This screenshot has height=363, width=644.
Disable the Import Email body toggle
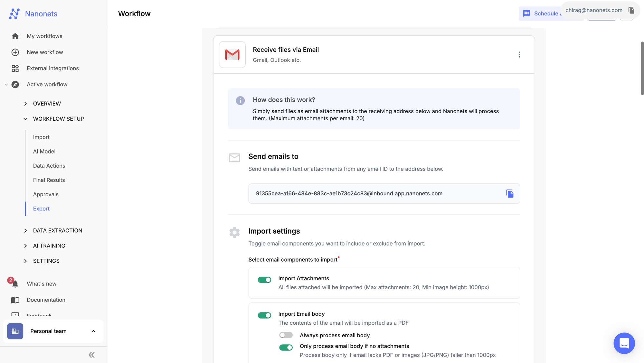click(264, 315)
